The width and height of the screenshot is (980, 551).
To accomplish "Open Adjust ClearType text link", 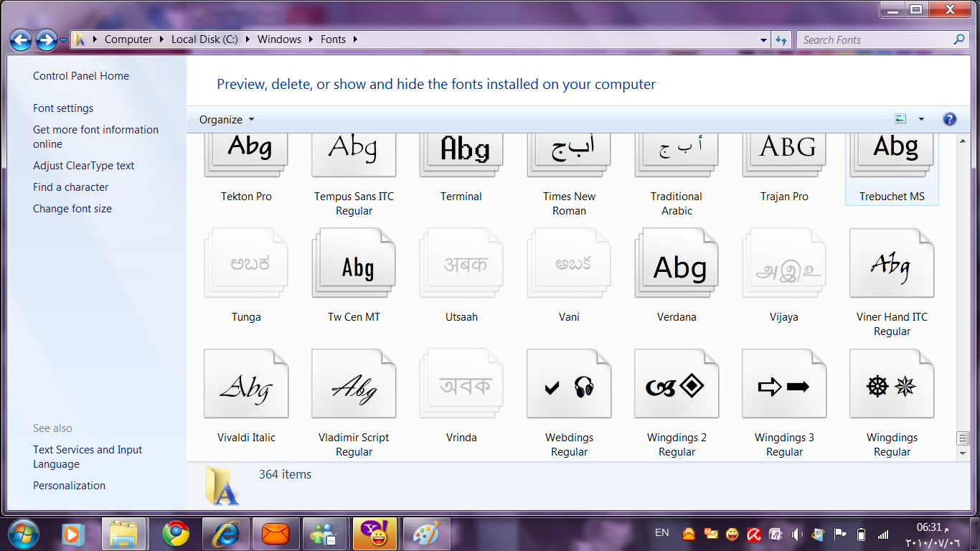I will pos(83,166).
